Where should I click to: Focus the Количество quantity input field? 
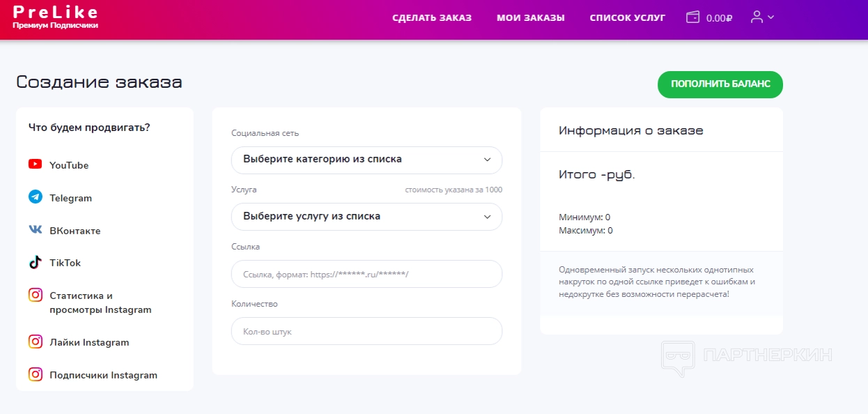[x=366, y=331]
